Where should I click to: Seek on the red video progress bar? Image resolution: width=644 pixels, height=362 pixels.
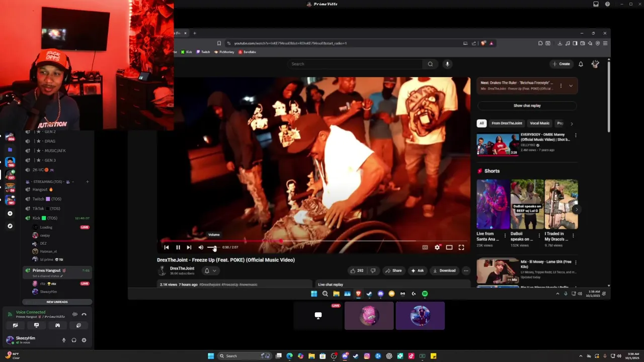tap(314, 241)
